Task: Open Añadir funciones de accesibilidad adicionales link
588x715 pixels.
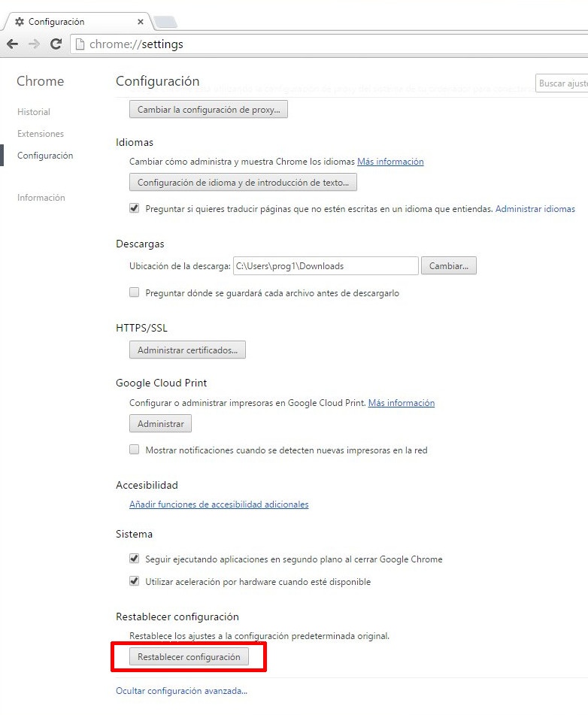Action: pos(219,504)
